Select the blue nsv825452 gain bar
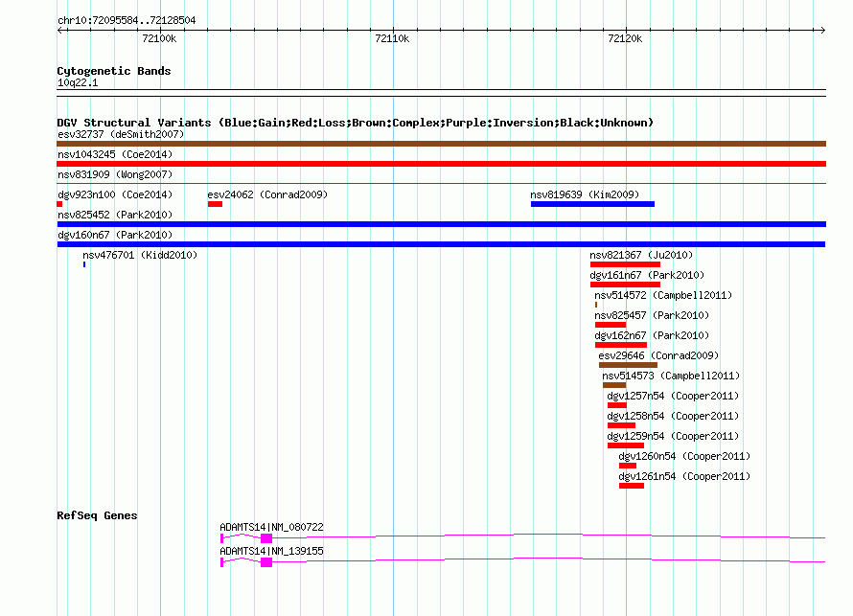The width and height of the screenshot is (853, 616). (441, 224)
